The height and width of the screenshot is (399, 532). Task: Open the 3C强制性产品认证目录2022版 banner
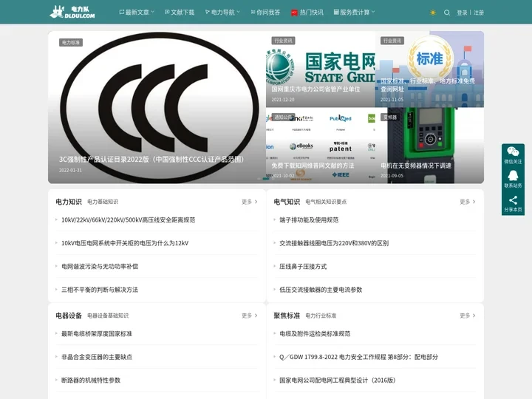(157, 107)
